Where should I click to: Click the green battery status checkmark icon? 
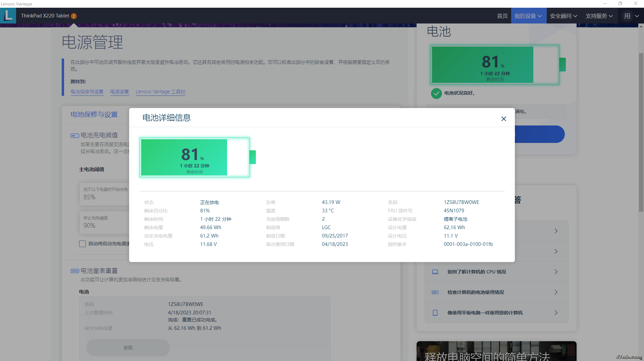click(x=436, y=93)
